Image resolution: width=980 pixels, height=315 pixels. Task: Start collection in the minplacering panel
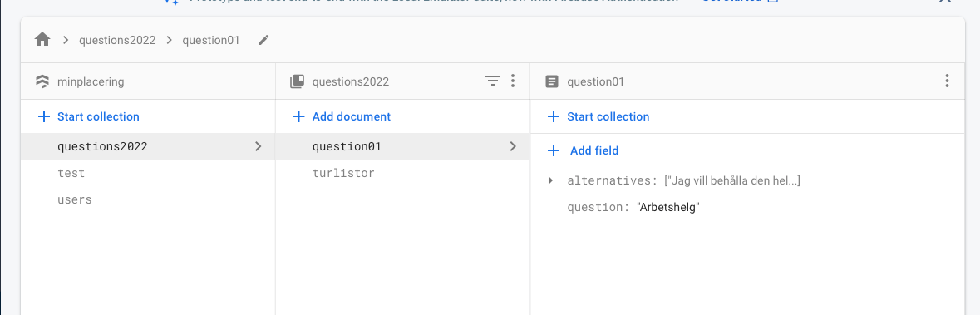coord(89,117)
